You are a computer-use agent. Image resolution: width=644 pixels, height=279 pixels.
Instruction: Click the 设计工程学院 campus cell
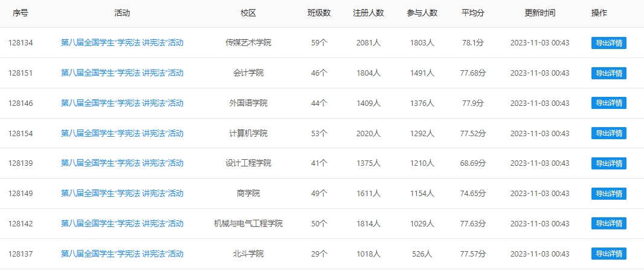[x=248, y=163]
